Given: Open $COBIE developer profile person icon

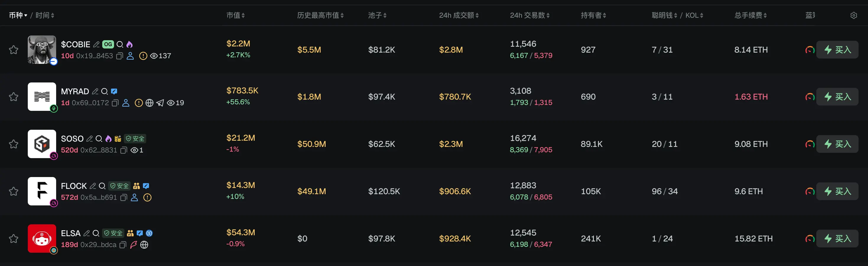Looking at the screenshot, I should [130, 56].
